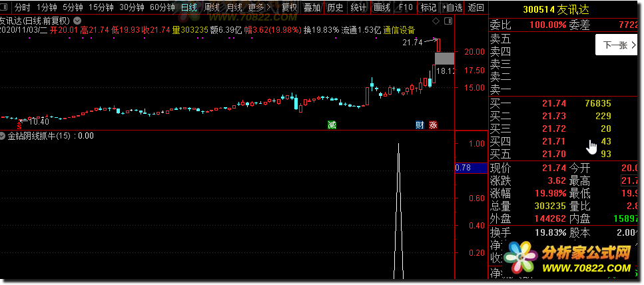Screen dimensions: 644x285
Task: Click the last red limit-up candlestick
Action: [x=439, y=45]
